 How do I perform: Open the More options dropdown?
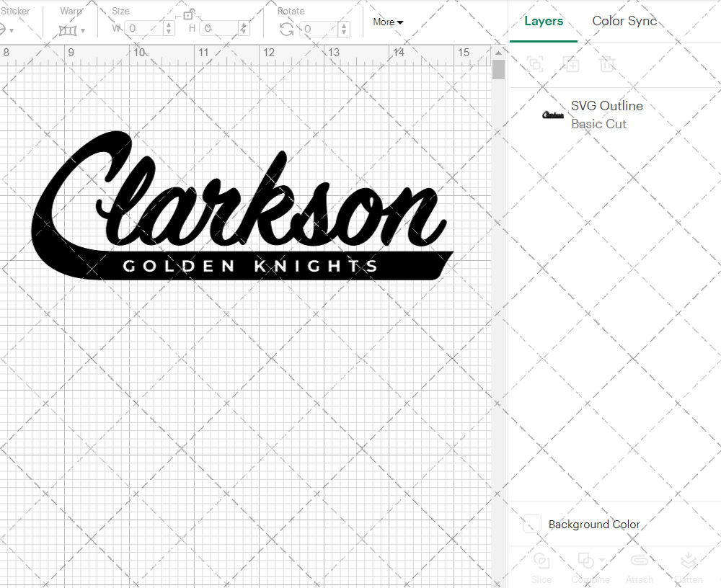click(x=387, y=22)
